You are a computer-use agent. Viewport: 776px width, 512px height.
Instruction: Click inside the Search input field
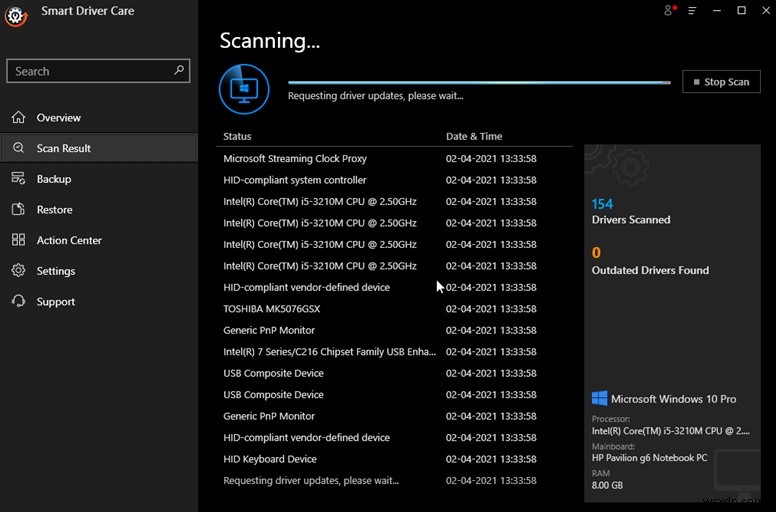[x=90, y=71]
